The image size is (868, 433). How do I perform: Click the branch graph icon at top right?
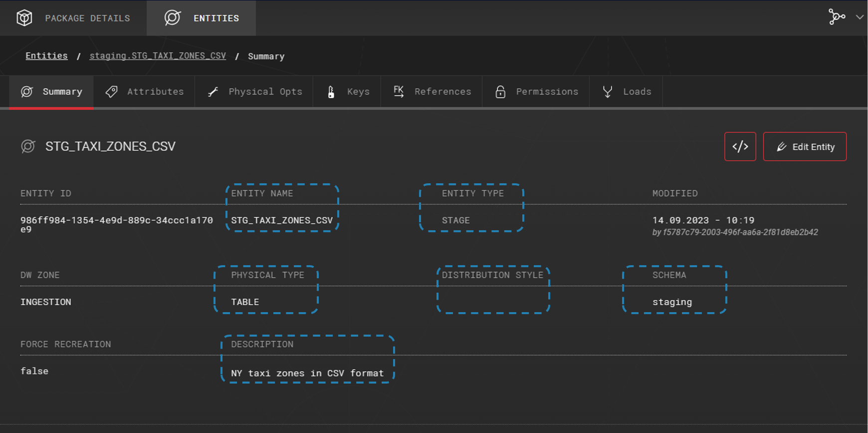[837, 16]
